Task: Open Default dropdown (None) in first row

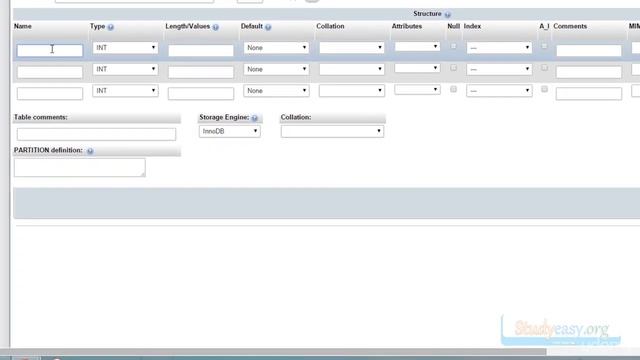Action: point(276,48)
